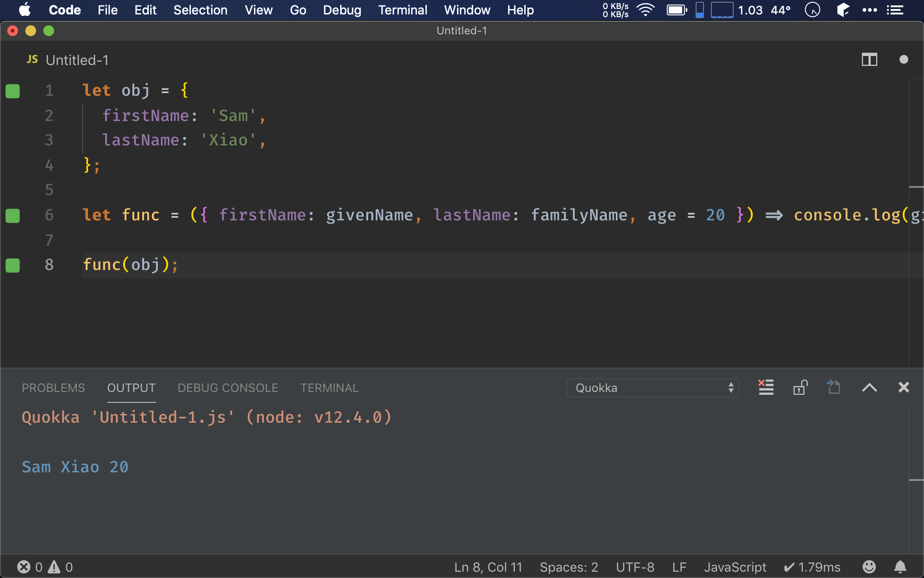Switch to the TERMINAL panel tab
This screenshot has width=924, height=578.
tap(329, 388)
